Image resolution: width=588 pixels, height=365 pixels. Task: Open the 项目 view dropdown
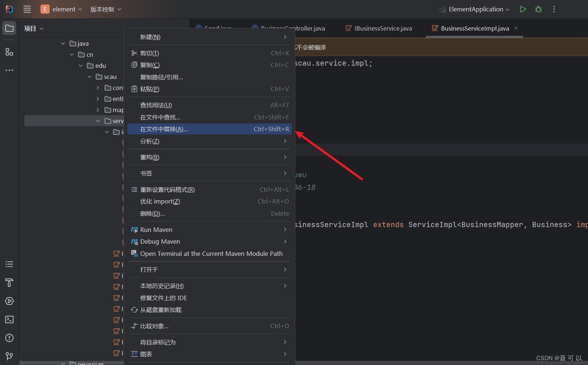34,28
